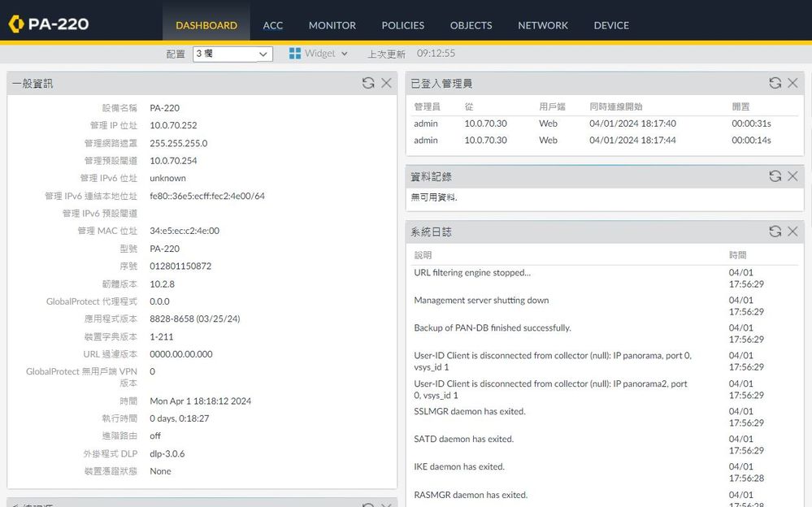Image resolution: width=812 pixels, height=507 pixels.
Task: Open the DEVICE tab
Action: coord(611,25)
